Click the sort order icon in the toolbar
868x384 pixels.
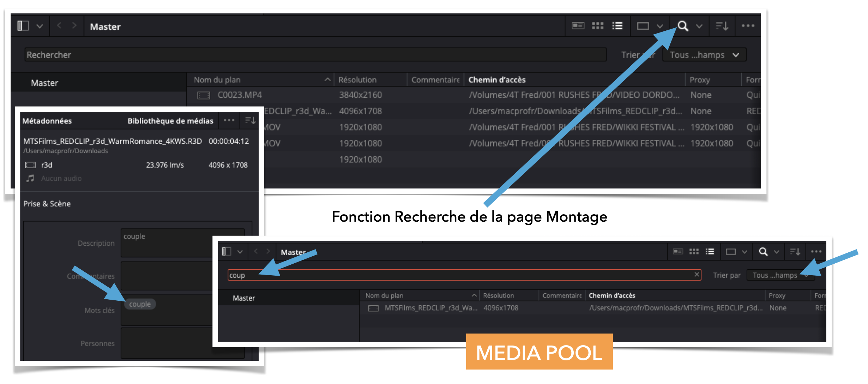tap(722, 26)
